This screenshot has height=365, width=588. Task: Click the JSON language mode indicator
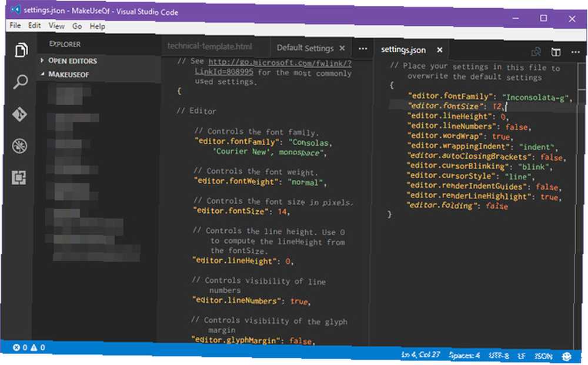543,356
